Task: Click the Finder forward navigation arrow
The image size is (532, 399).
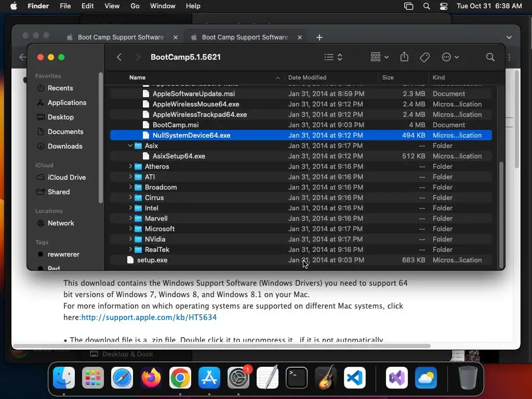Action: point(138,57)
